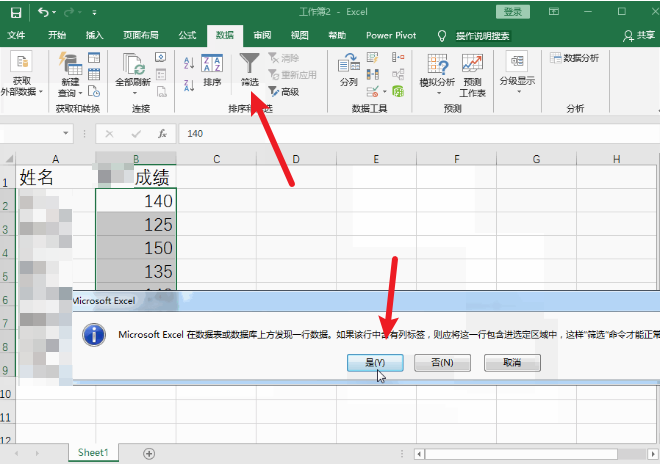This screenshot has width=661, height=465.
Task: Select column C header
Action: point(216,159)
